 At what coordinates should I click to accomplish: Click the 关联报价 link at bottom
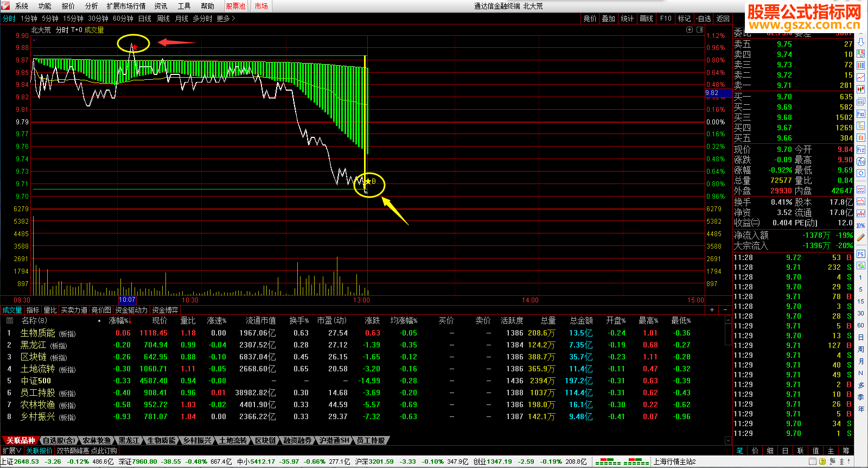(x=40, y=451)
